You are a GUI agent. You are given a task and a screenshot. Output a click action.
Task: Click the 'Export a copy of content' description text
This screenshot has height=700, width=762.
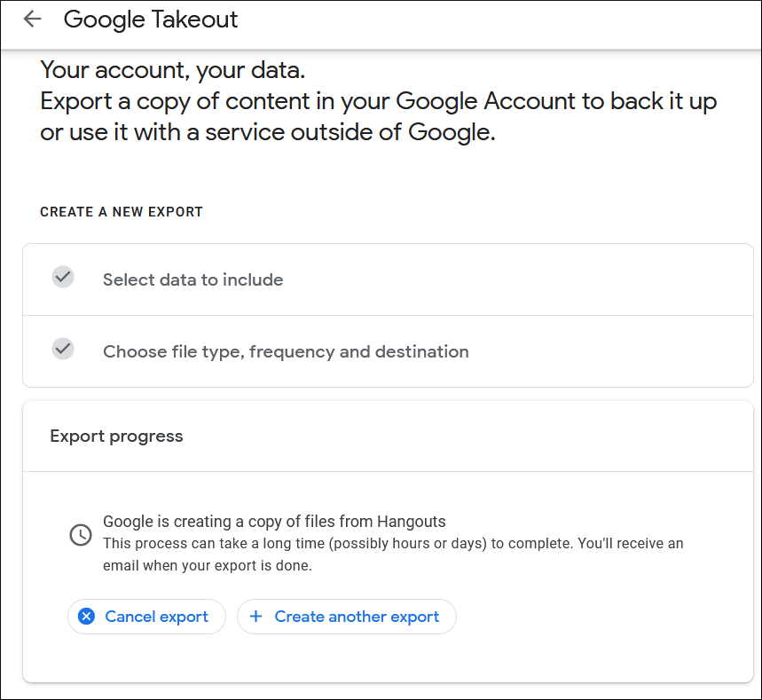379,117
